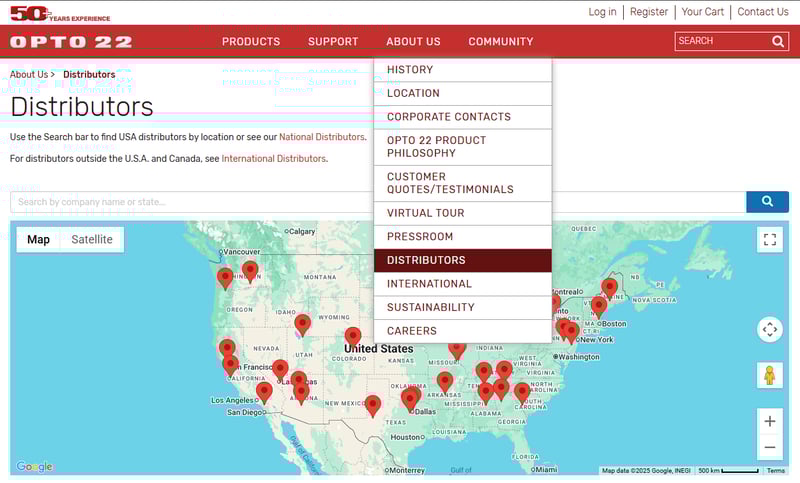This screenshot has width=800, height=483.
Task: Toggle fullscreen view of the map
Action: point(769,240)
